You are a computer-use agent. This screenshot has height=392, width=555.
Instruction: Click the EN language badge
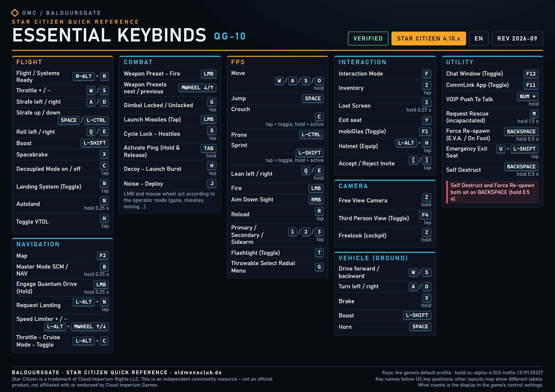pyautogui.click(x=479, y=39)
